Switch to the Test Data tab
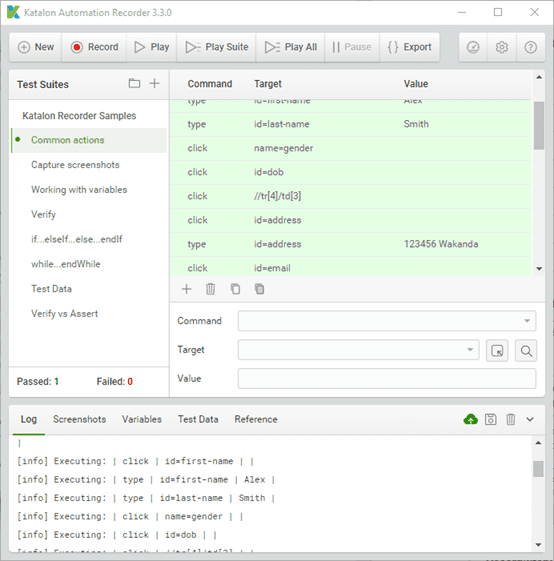This screenshot has height=561, width=554. tap(198, 419)
